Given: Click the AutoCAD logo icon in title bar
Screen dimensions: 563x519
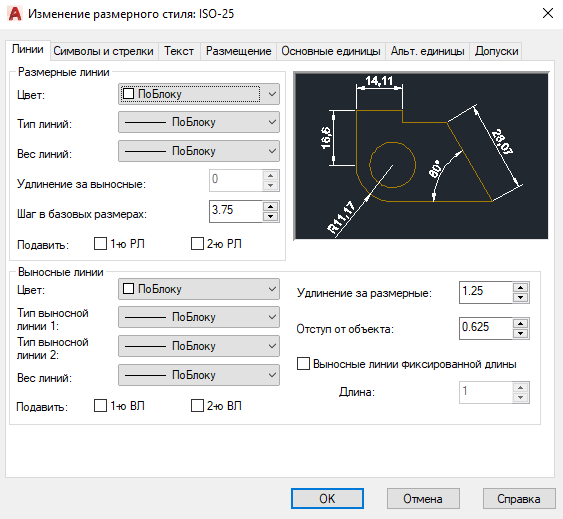Looking at the screenshot, I should (x=15, y=14).
